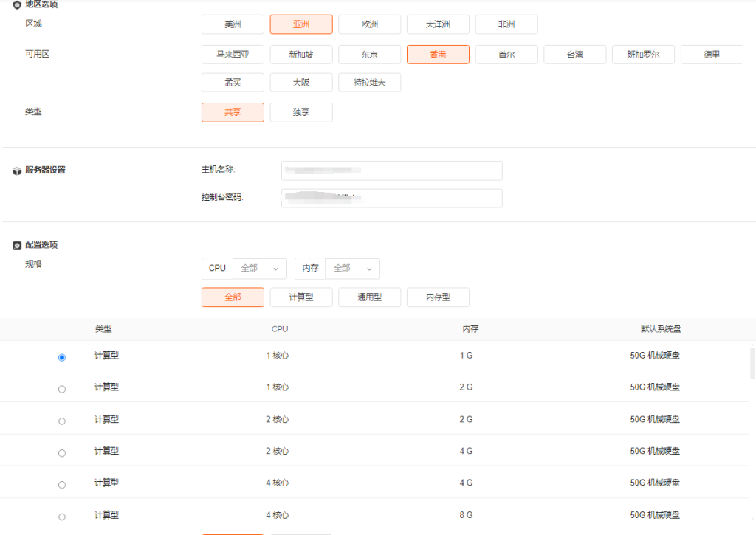The height and width of the screenshot is (535, 756).
Task: Select the 2核心 4G radio option
Action: (x=62, y=453)
